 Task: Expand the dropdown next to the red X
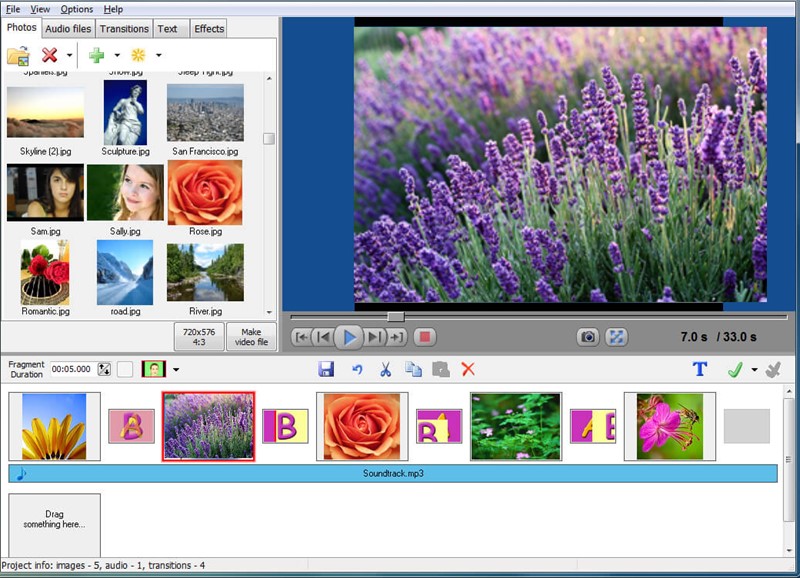pos(69,55)
